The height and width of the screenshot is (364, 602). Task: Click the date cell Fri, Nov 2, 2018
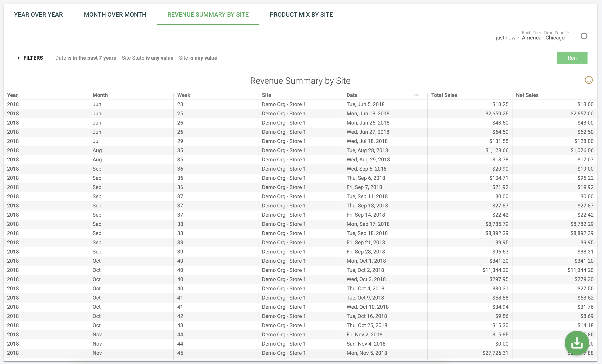point(364,335)
